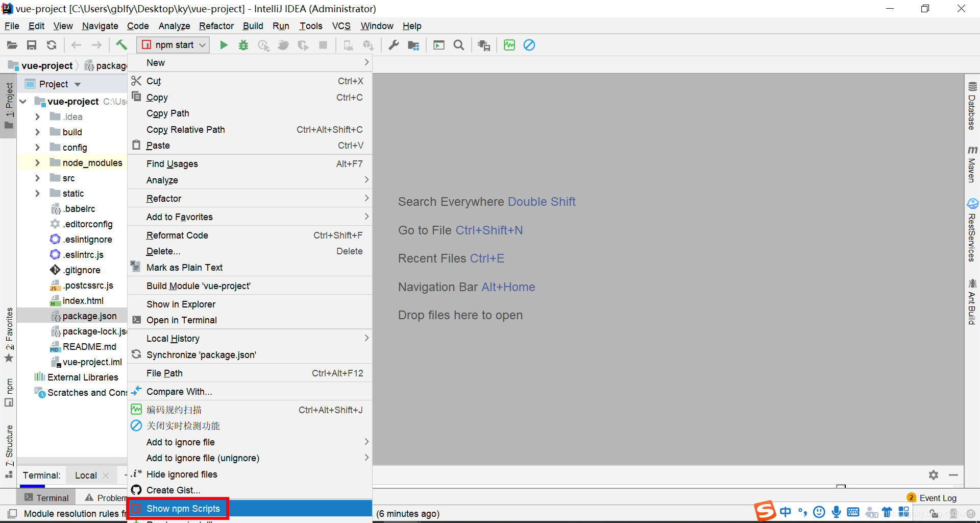Viewport: 980px width, 523px height.
Task: Open the npm side tool tab
Action: [x=9, y=392]
